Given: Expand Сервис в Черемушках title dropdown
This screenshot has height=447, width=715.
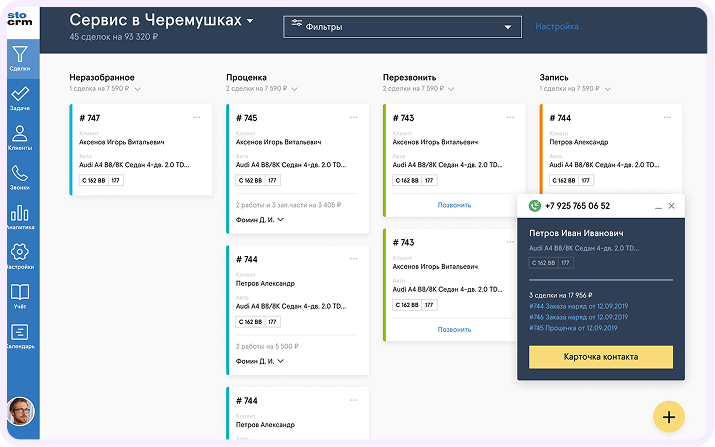Looking at the screenshot, I should (x=250, y=21).
